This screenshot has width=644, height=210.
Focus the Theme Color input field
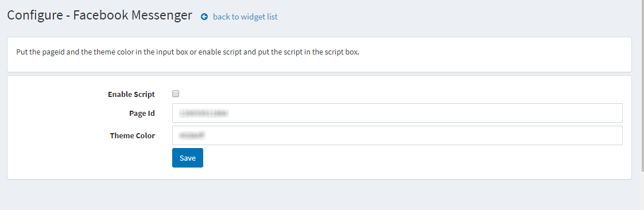tap(397, 135)
